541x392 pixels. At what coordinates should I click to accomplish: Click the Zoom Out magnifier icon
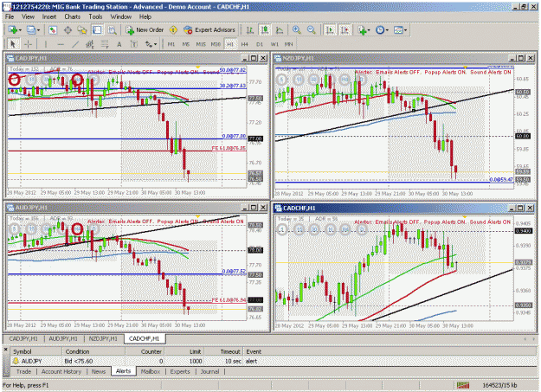pos(312,30)
